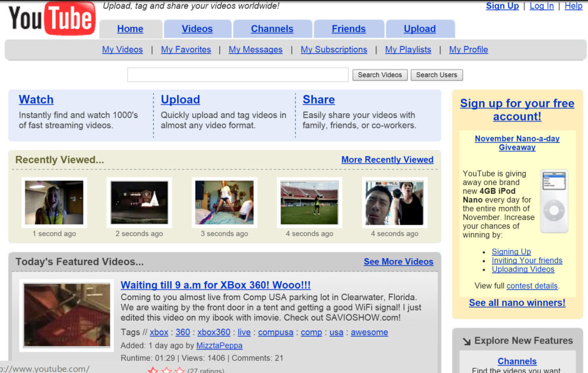Image resolution: width=588 pixels, height=373 pixels.
Task: Click the Search Users button
Action: [x=436, y=75]
